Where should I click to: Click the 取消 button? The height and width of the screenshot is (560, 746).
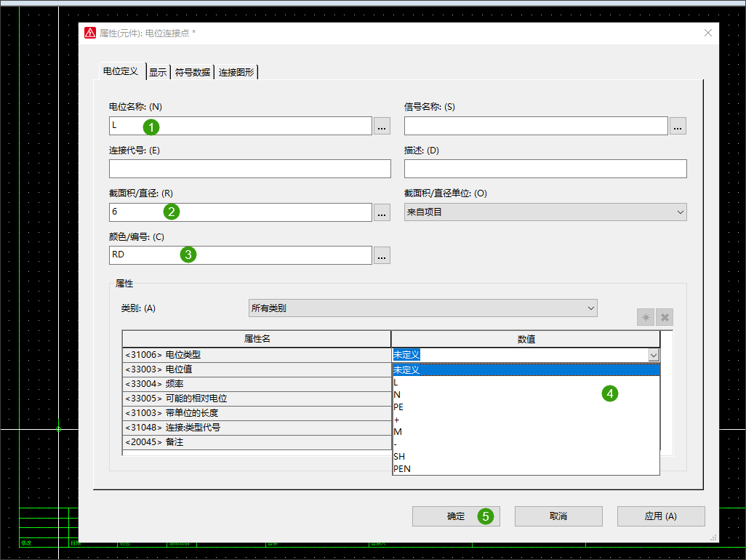(x=558, y=516)
